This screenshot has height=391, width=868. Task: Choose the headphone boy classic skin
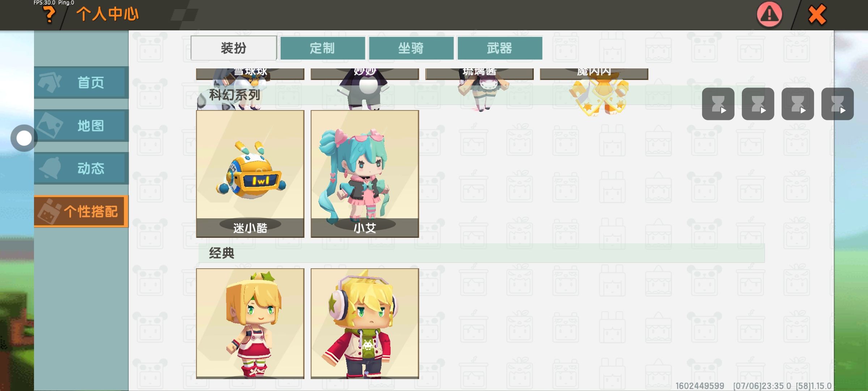click(365, 324)
